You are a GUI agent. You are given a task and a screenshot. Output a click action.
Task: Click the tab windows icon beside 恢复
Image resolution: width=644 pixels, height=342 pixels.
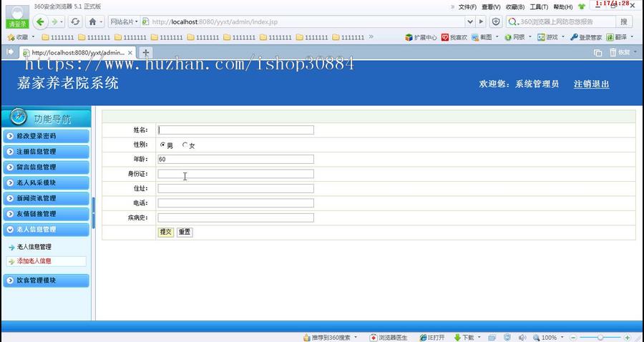point(598,52)
